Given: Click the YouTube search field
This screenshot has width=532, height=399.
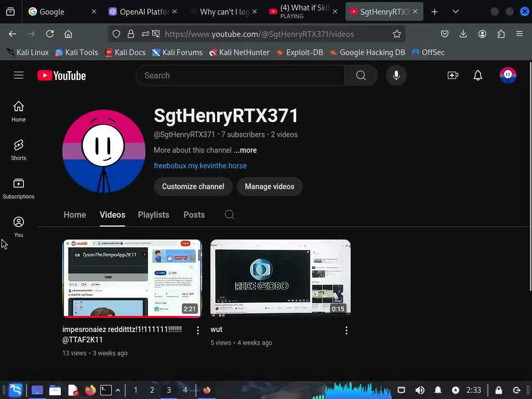Looking at the screenshot, I should 240,75.
